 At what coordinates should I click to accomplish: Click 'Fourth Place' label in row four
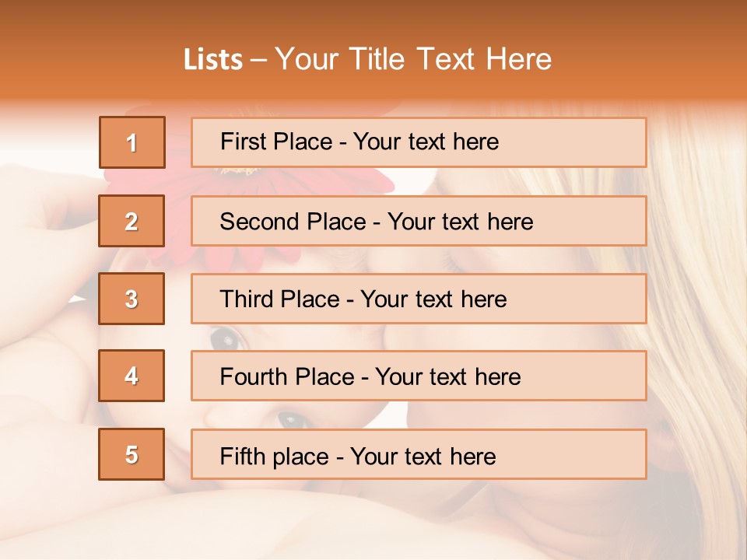click(x=287, y=376)
